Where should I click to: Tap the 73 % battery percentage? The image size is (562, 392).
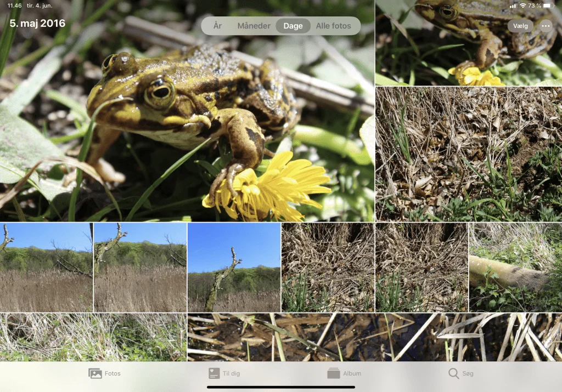click(535, 5)
